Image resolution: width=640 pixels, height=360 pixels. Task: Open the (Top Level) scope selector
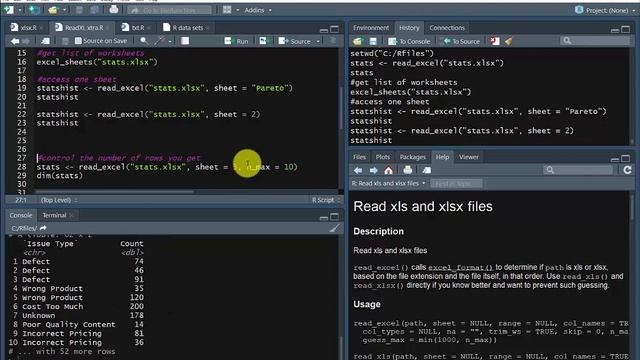pyautogui.click(x=59, y=200)
